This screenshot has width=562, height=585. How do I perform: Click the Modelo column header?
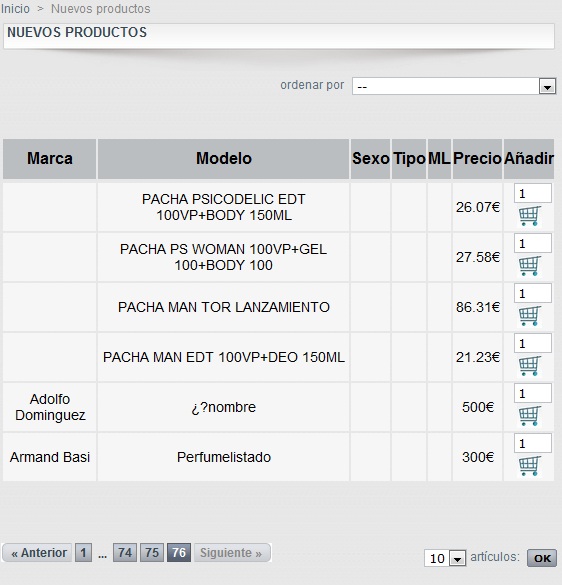pos(224,159)
